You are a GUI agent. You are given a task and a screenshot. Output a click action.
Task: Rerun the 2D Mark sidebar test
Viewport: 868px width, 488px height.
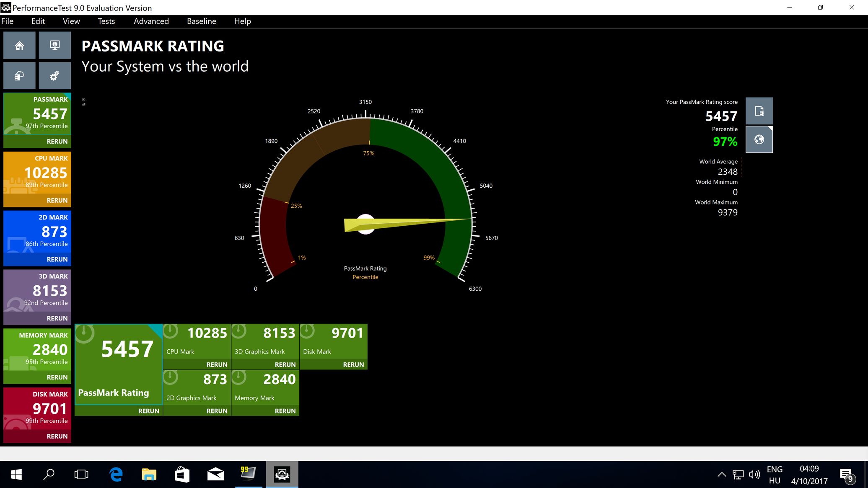(x=57, y=260)
